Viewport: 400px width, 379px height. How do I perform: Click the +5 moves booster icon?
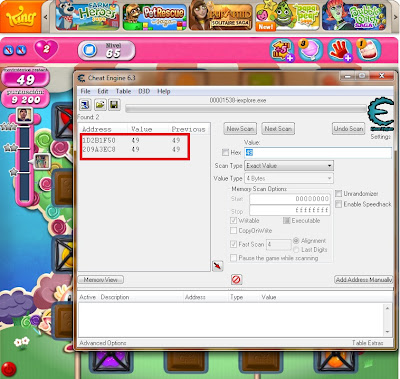click(282, 50)
